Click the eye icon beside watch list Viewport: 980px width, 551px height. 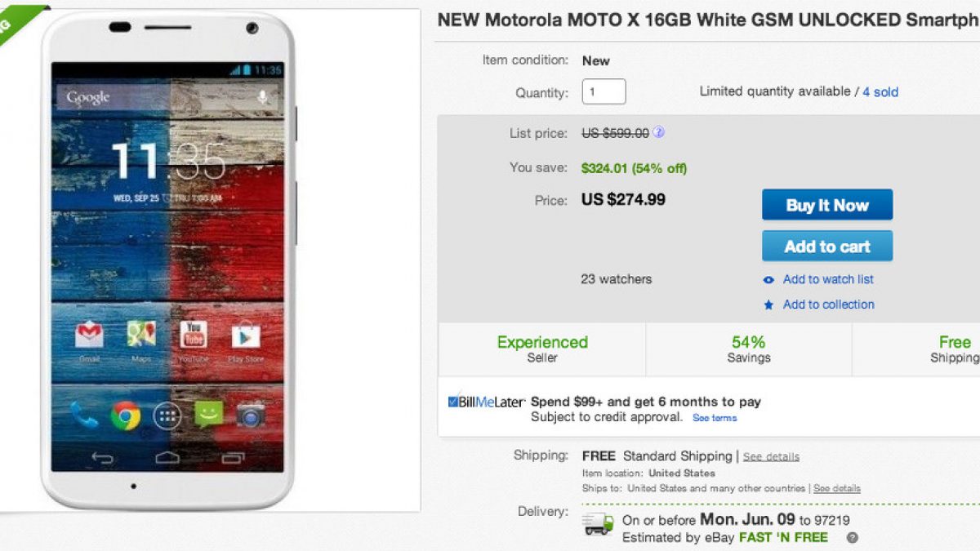[768, 280]
